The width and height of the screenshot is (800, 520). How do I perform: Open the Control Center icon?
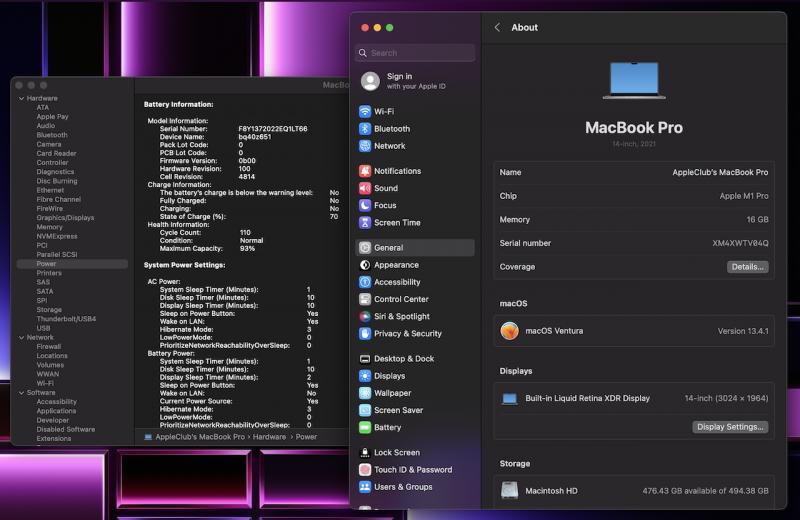[365, 299]
